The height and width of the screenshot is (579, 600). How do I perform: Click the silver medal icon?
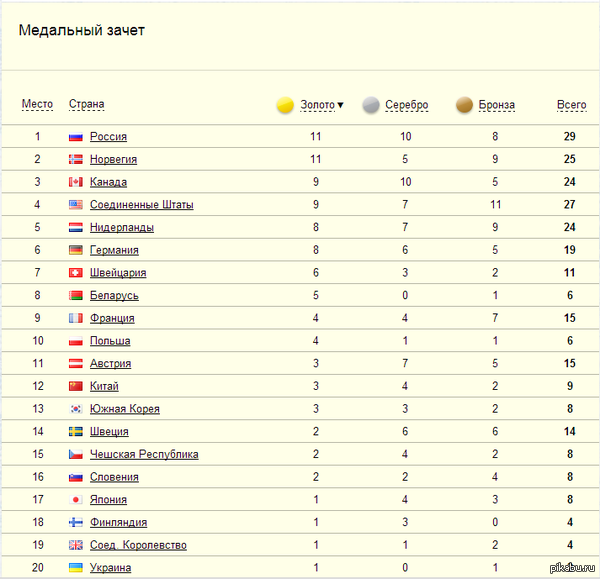tap(370, 105)
